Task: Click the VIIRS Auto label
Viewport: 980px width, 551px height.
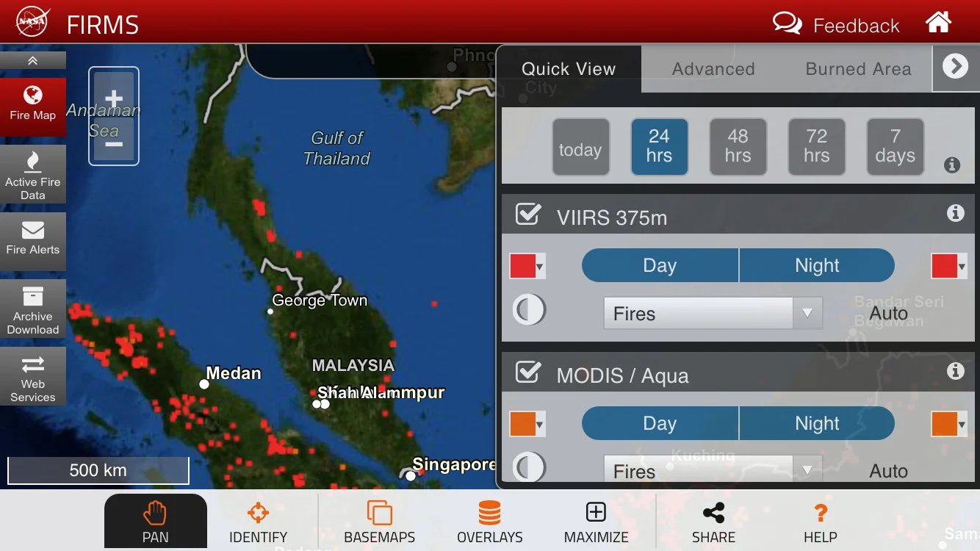Action: click(889, 314)
